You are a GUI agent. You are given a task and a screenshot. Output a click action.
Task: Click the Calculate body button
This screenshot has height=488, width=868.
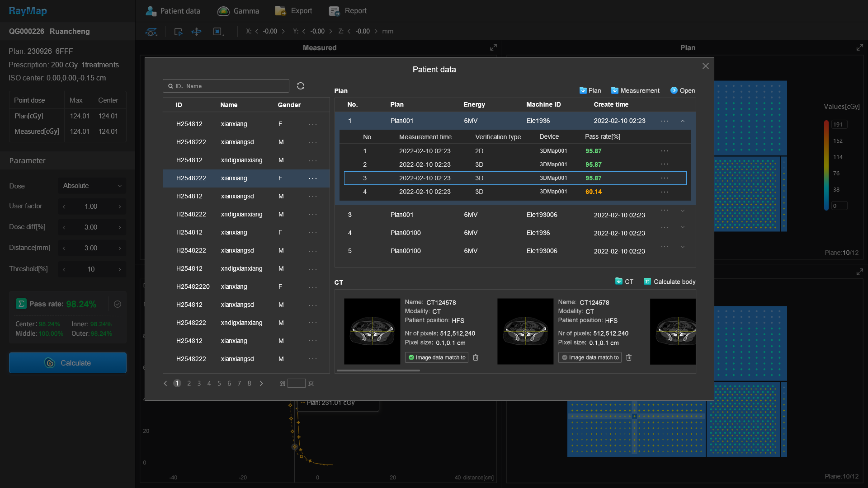670,282
